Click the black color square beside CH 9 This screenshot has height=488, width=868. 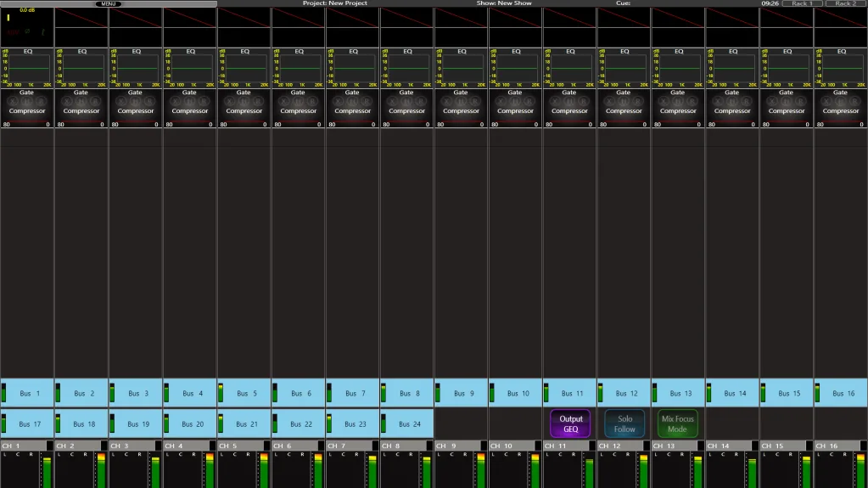point(484,446)
